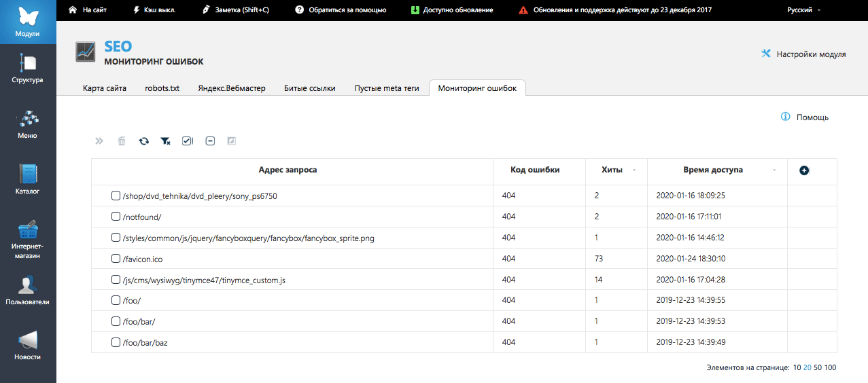Deselect all rows with minus icon

210,141
